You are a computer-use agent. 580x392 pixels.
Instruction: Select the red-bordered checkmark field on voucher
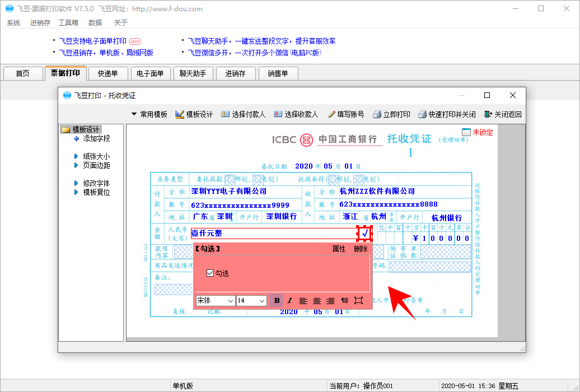point(364,233)
